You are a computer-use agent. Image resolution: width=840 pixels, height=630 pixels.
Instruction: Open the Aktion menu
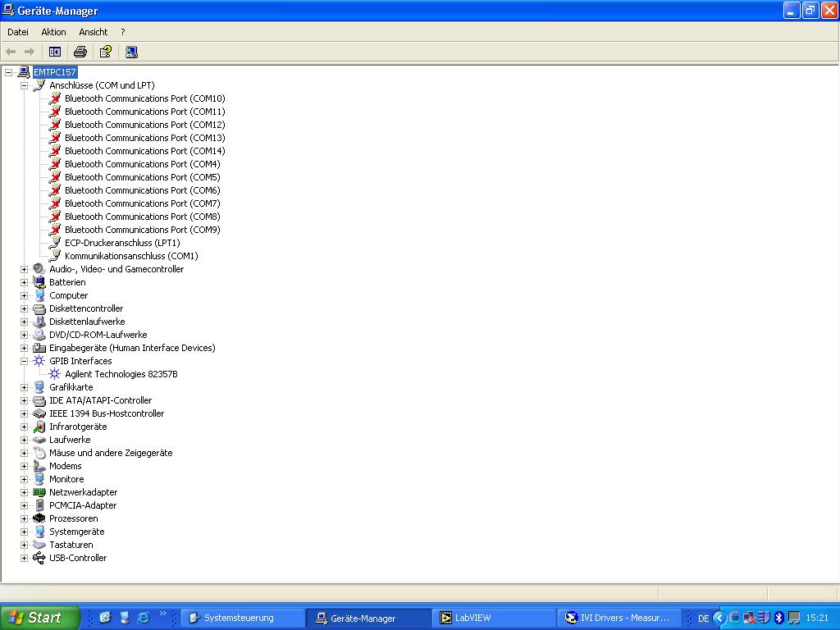click(x=53, y=32)
